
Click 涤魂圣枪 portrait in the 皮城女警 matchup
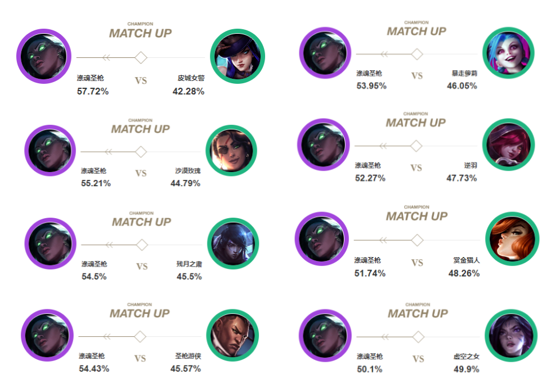[x=43, y=56]
